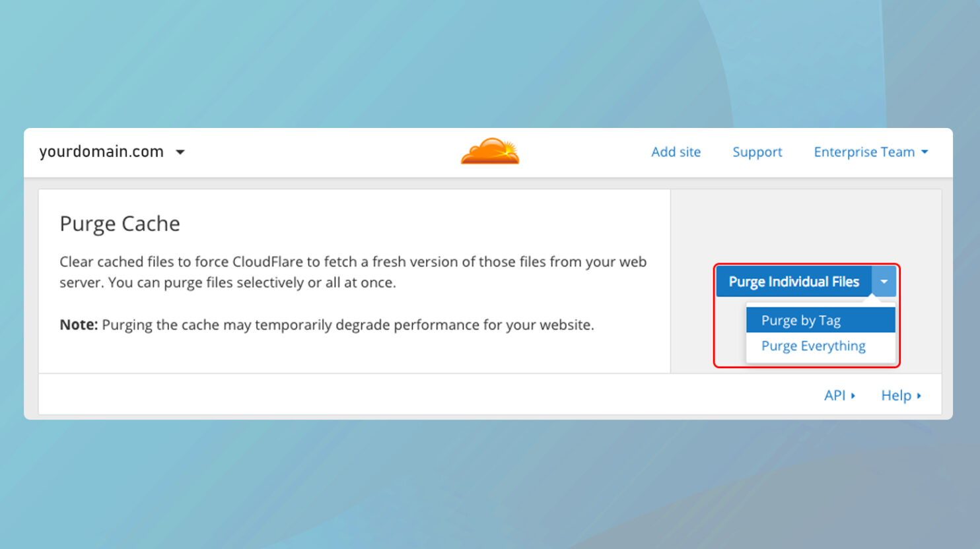This screenshot has width=980, height=549.
Task: Open the Help link text
Action: coord(895,395)
